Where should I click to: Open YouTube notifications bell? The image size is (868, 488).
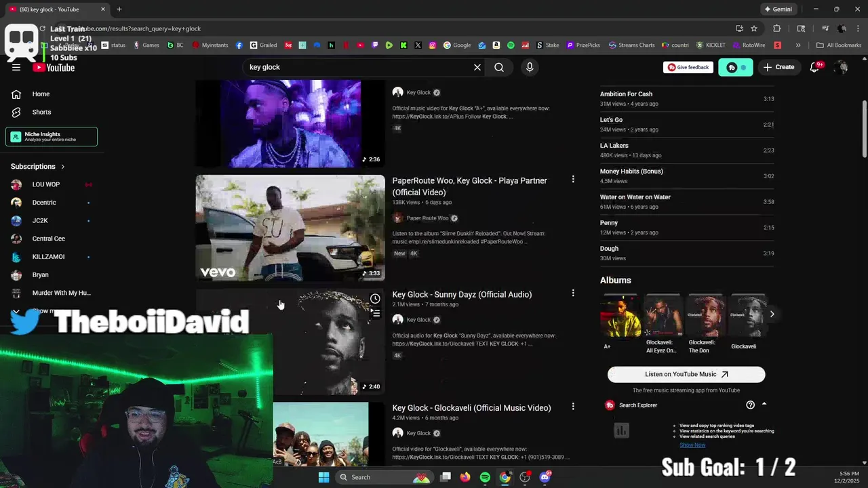[815, 67]
